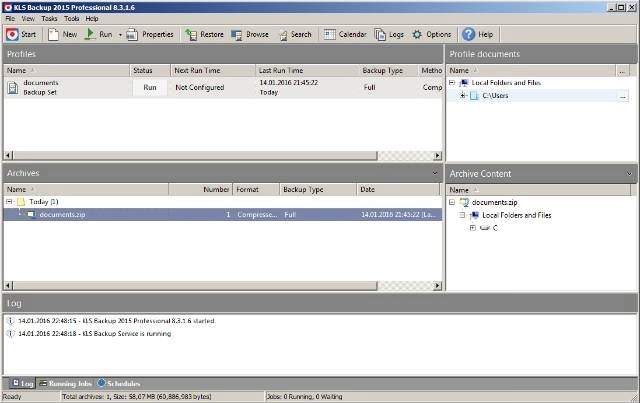The image size is (640, 403).
Task: Sort profiles by Name column
Action: pos(67,71)
